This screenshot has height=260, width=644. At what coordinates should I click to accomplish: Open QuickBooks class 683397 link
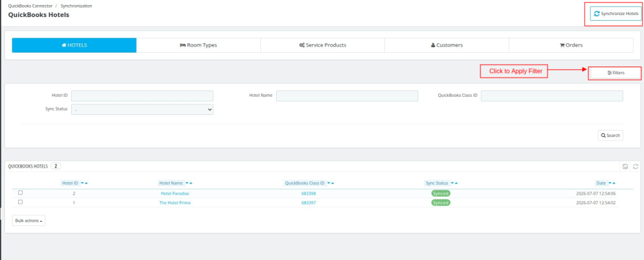tap(308, 203)
